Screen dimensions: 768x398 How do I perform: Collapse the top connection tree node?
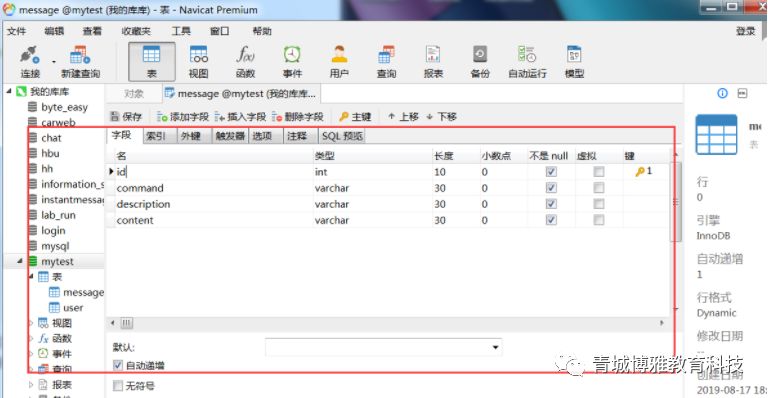[x=9, y=91]
